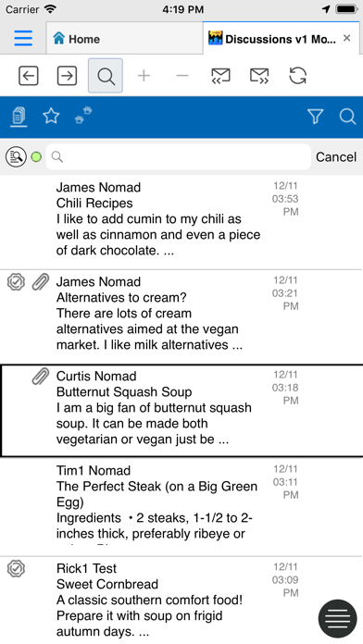The image size is (363, 644).
Task: Go back with the left arrow
Action: pyautogui.click(x=29, y=76)
